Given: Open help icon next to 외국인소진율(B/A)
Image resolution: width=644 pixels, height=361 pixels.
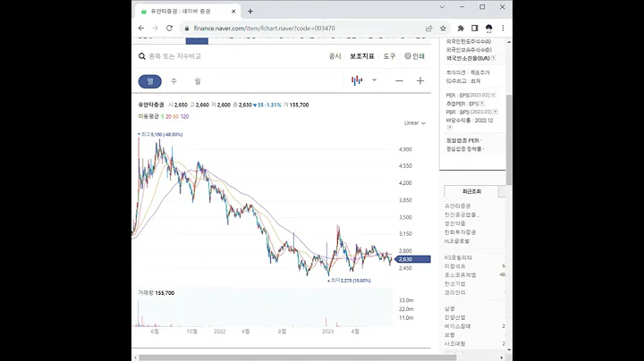Looking at the screenshot, I should point(493,58).
